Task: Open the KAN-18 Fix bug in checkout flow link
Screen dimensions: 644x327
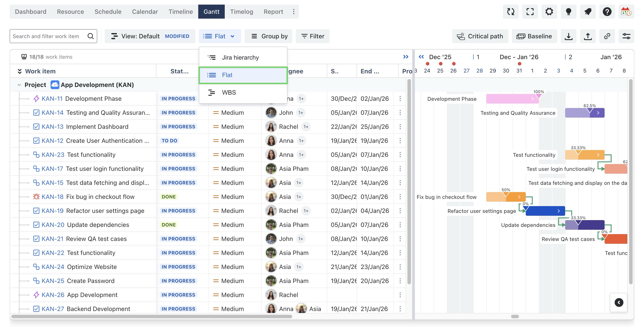Action: coord(53,196)
